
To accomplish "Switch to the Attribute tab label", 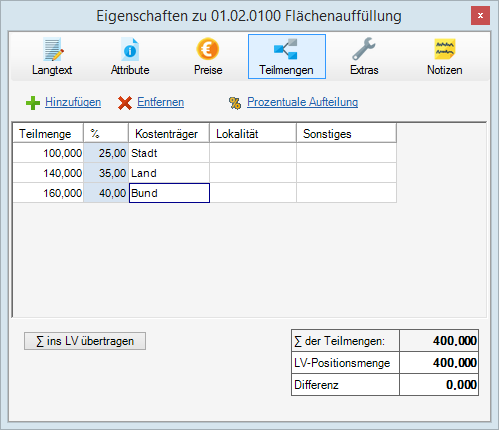I will tap(130, 70).
